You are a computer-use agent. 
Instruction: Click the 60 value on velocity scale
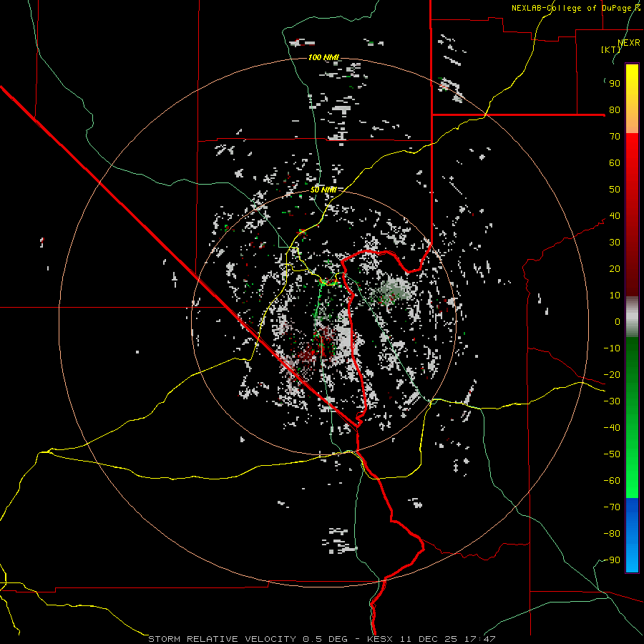tap(615, 163)
